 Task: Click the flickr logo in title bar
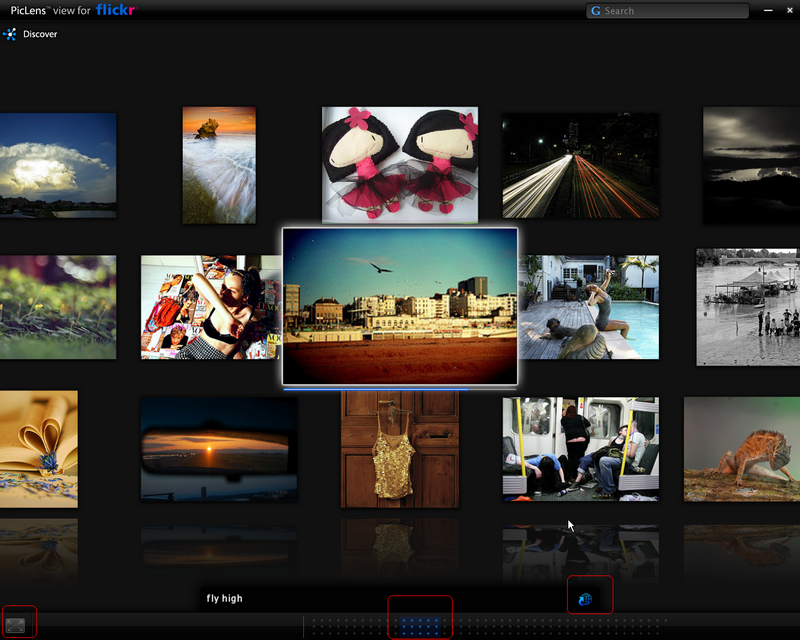click(x=116, y=10)
